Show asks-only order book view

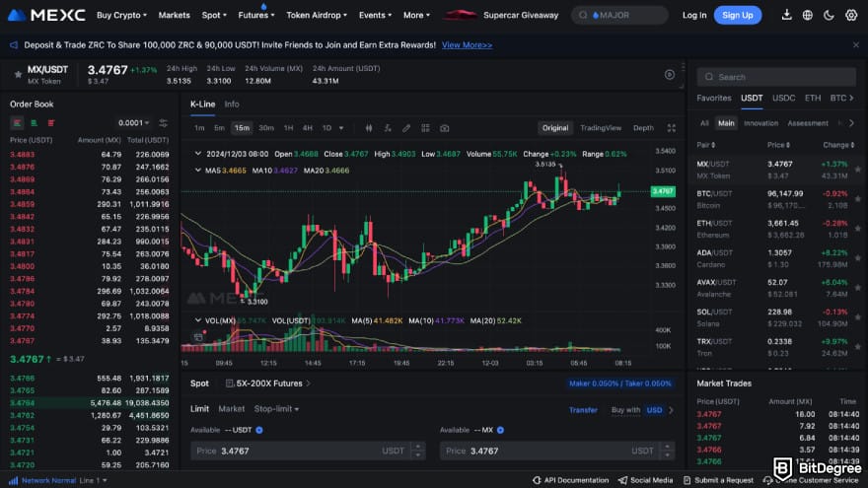[51, 123]
